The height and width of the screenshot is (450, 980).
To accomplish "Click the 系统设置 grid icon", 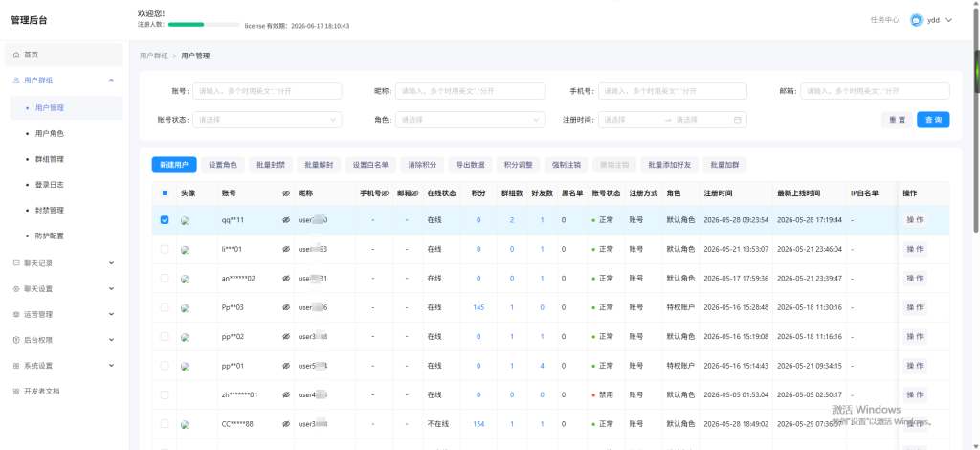I will pyautogui.click(x=16, y=366).
